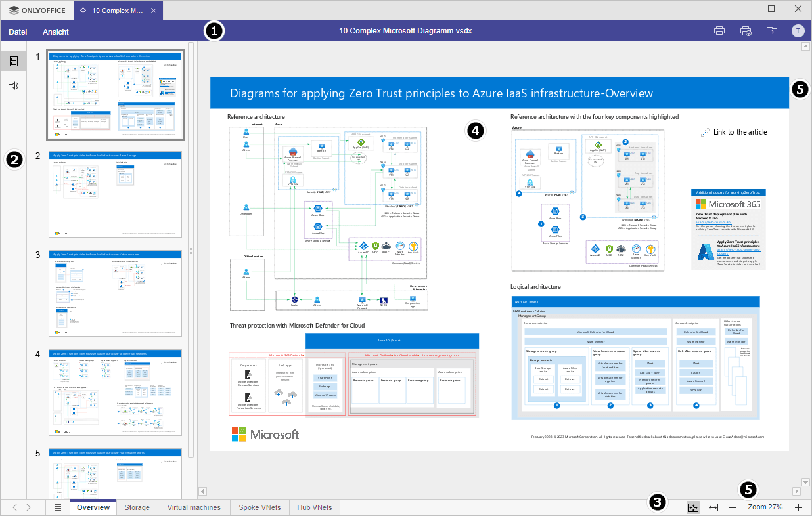Go to the next sheet arrow

[x=28, y=507]
